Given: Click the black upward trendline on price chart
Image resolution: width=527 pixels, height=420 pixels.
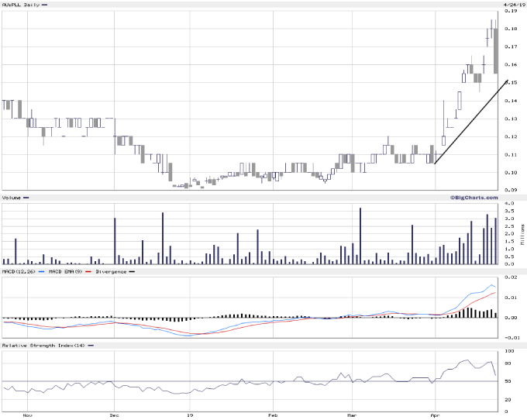Looking at the screenshot, I should [x=469, y=122].
